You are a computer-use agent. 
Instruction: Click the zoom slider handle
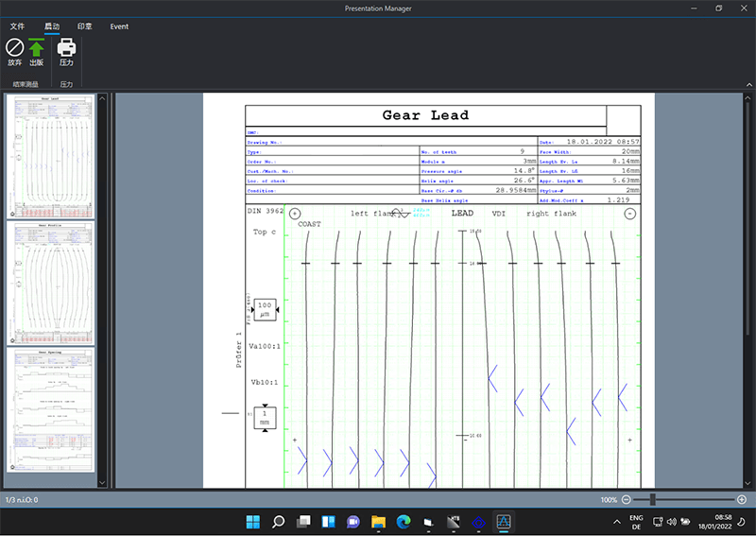tap(652, 499)
